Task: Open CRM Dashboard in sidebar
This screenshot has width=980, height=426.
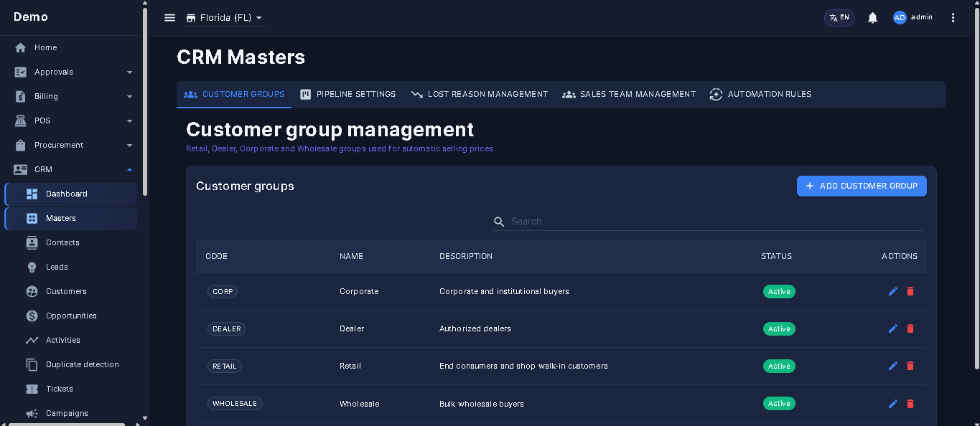Action: 71,194
